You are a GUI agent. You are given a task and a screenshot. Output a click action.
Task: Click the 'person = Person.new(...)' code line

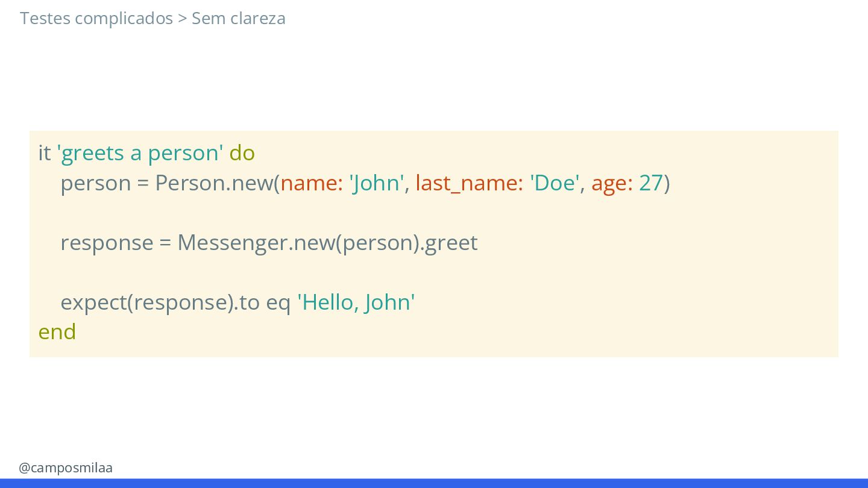[365, 183]
